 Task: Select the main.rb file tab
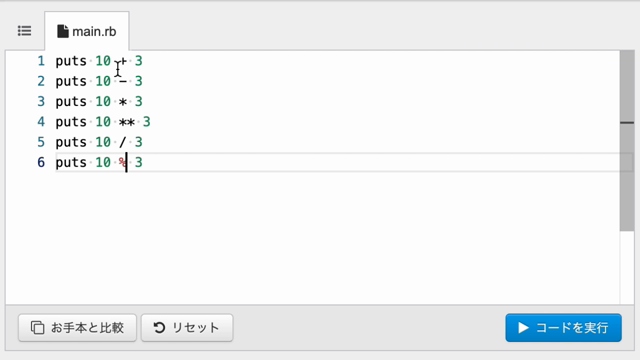(87, 31)
